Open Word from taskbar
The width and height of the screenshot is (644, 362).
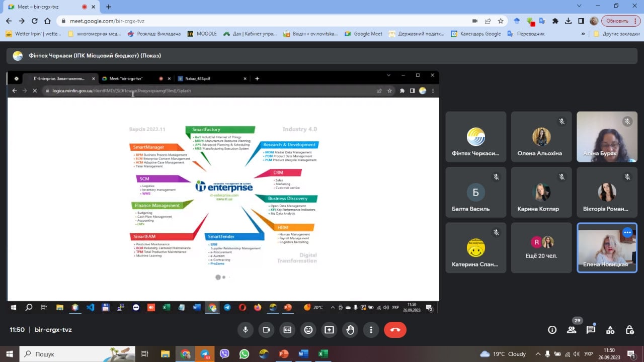[303, 354]
